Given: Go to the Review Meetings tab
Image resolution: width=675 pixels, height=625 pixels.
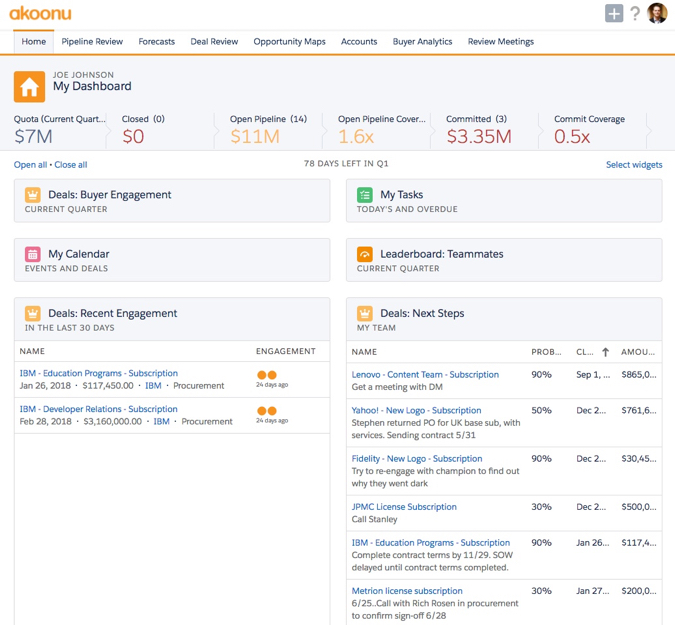Looking at the screenshot, I should [501, 42].
